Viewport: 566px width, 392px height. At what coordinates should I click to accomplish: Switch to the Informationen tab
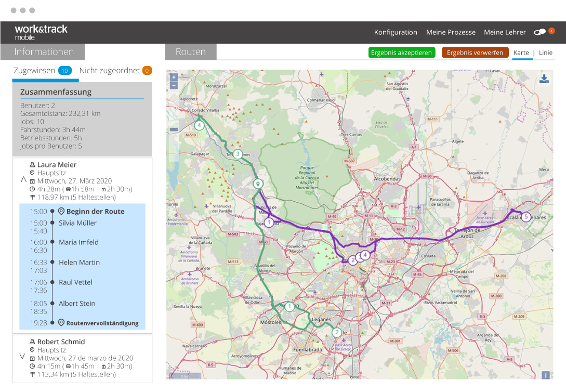[43, 51]
